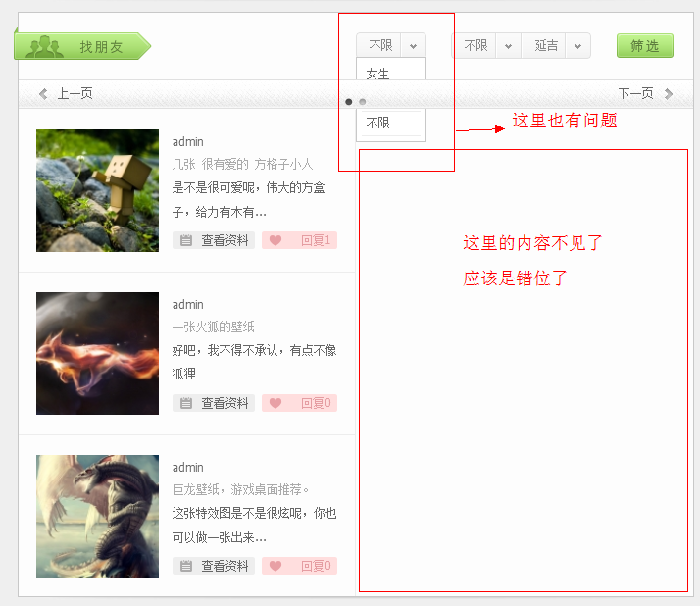Viewport: 700px width, 606px height.
Task: Click the notes icon on the dragon card's 查看资料 button
Action: pyautogui.click(x=185, y=566)
